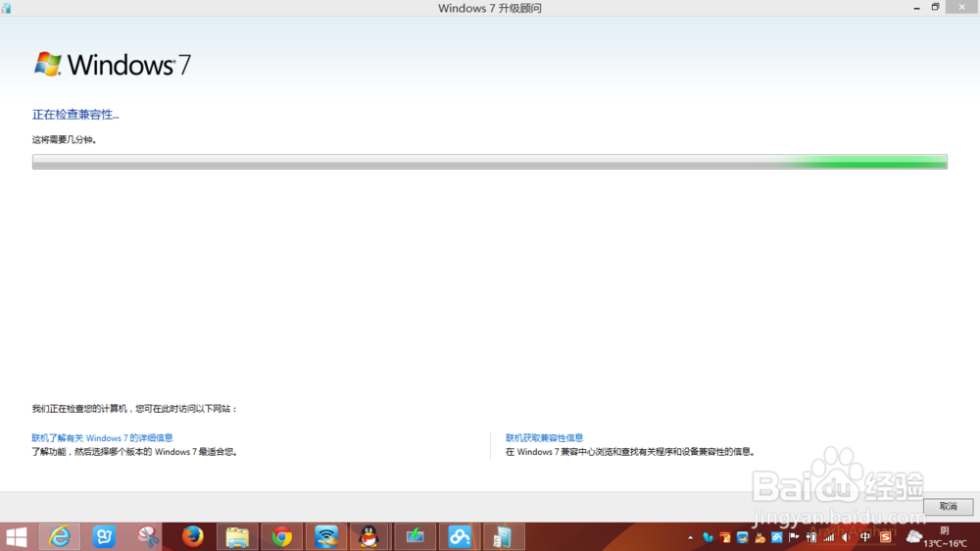Open the weather cloud widget
Viewport: 980px width, 551px height.
(913, 536)
